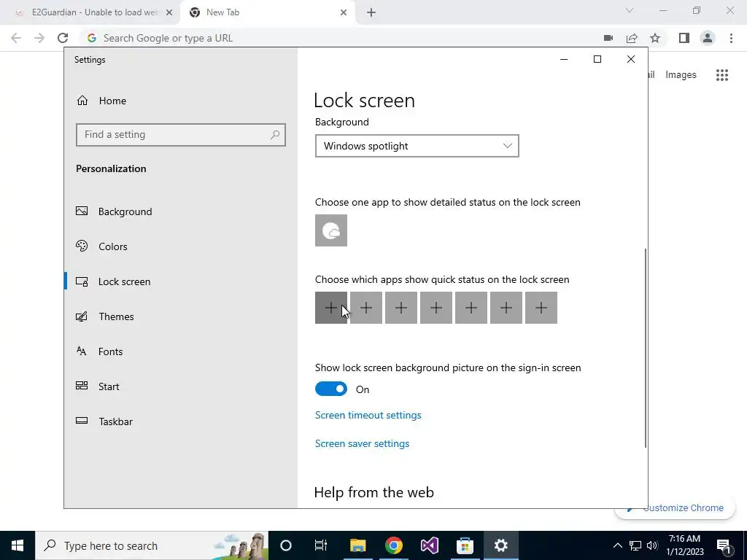Open Visual Studio from the taskbar
Image resolution: width=747 pixels, height=560 pixels.
point(429,545)
